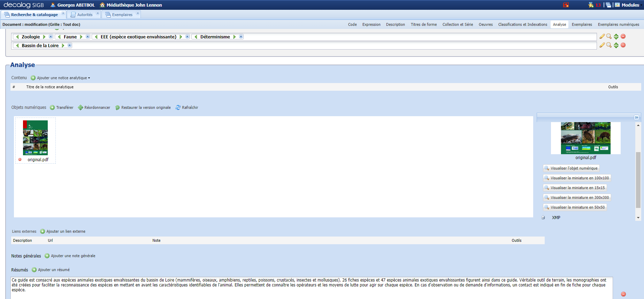Remove the Bassin de la Loire term chip
The image size is (644, 299).
pos(69,45)
